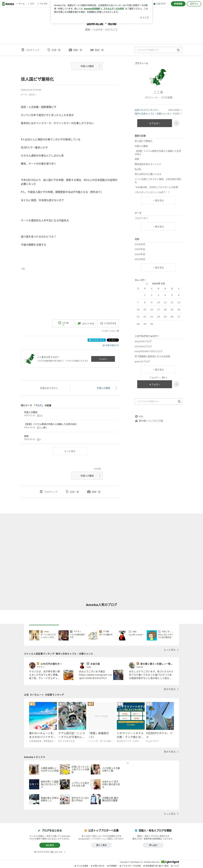Click the profile avatar with the Pakistan flag map

pos(158,78)
